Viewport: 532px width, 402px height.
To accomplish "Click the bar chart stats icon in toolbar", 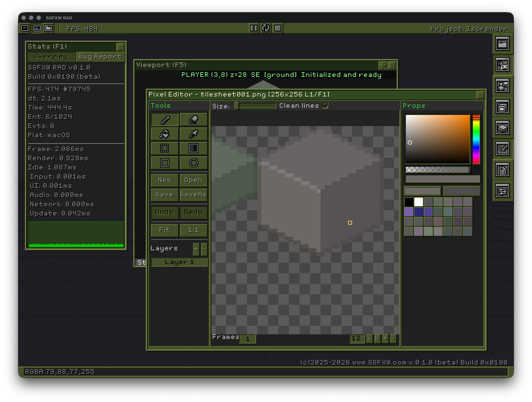I will coord(37,28).
